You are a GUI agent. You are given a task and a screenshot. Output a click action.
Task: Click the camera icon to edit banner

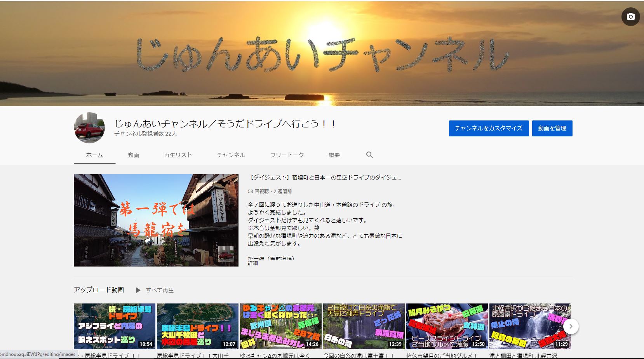tap(630, 17)
